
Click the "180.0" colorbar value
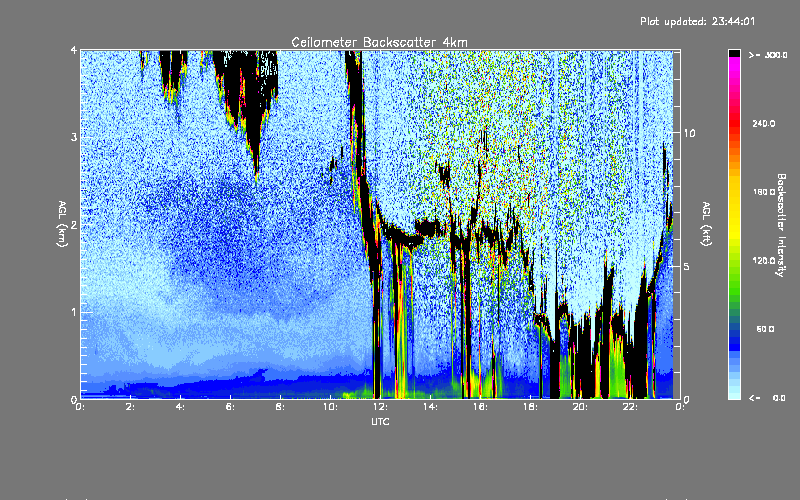(764, 192)
